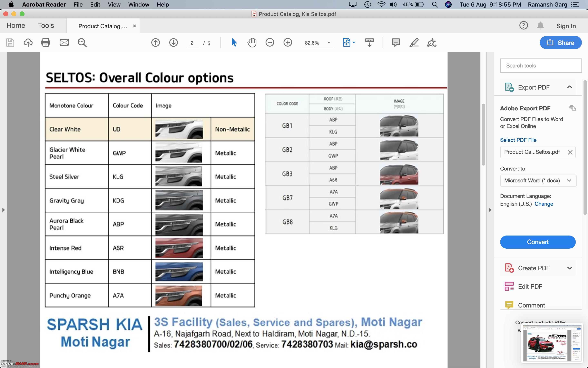Click the Upload to cloud icon
Viewport: 588px width, 368px height.
[28, 43]
